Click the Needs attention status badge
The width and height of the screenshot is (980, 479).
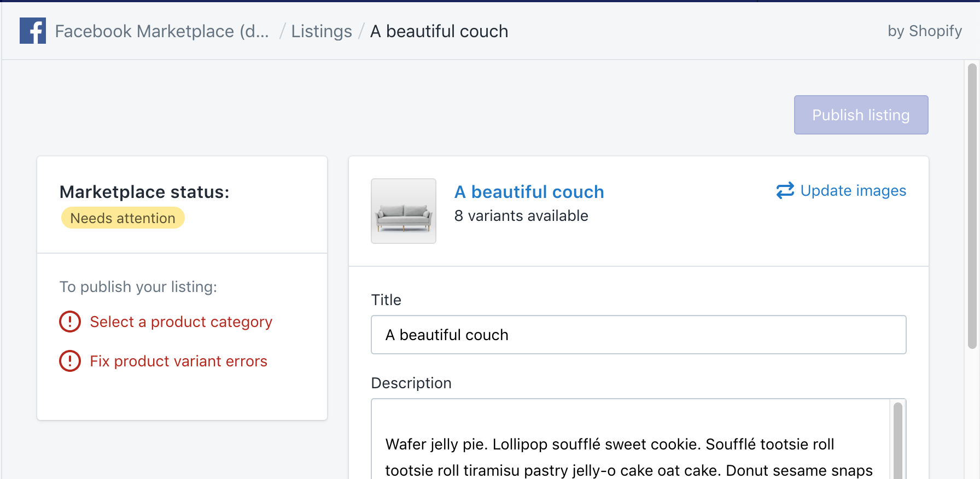(x=123, y=218)
